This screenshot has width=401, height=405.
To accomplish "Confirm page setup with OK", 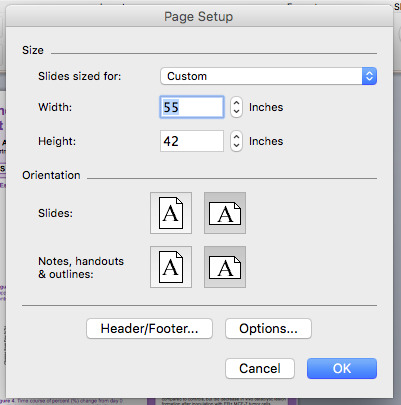I will [342, 368].
